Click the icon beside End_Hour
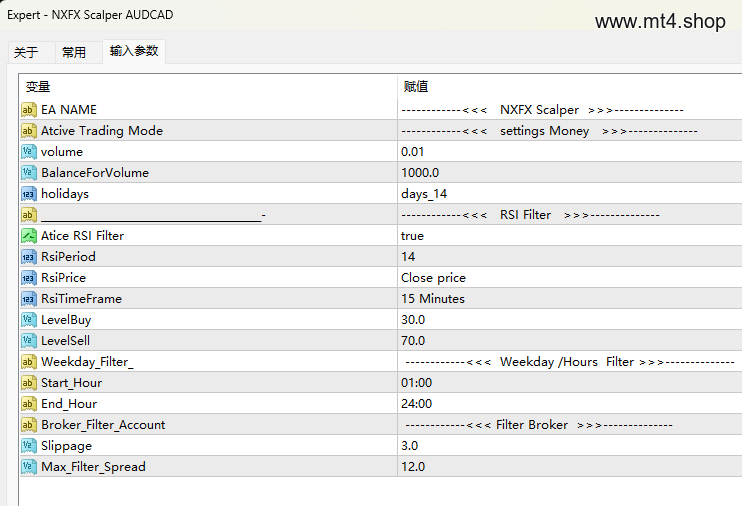This screenshot has height=506, width=742. click(29, 404)
